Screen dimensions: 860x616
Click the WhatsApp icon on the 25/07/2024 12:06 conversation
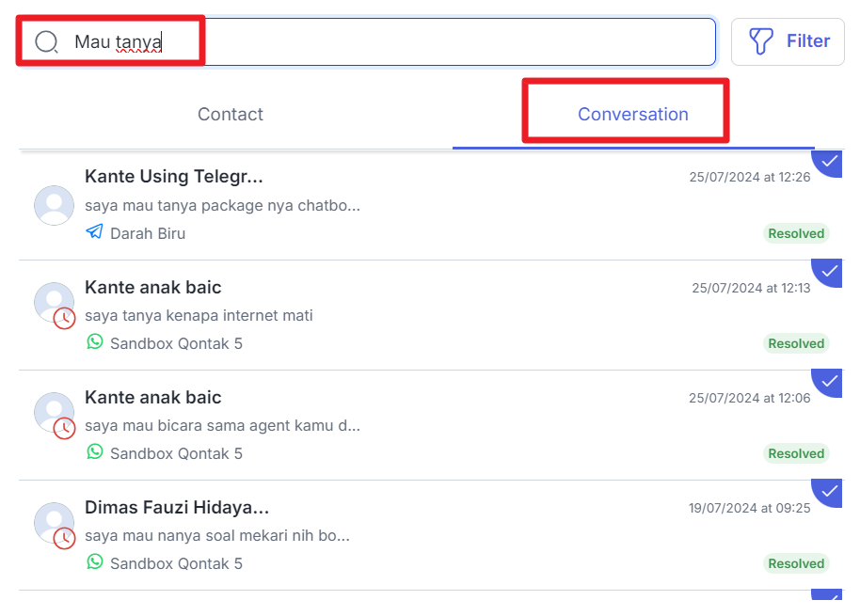point(94,452)
